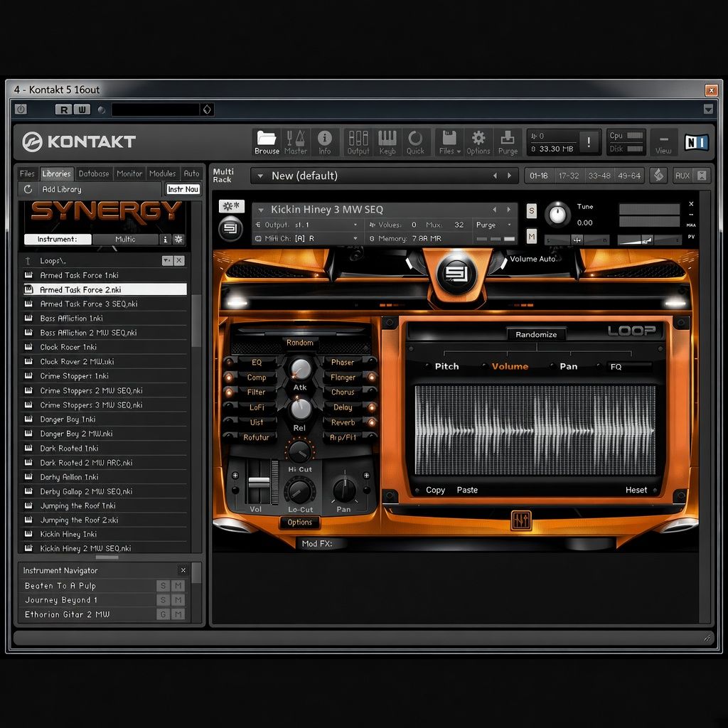
Task: Click the bottom mixer emblem icon
Action: click(521, 520)
